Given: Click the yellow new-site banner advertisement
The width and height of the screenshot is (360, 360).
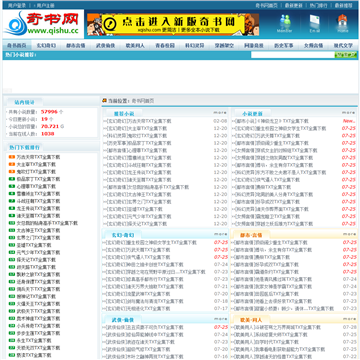Looking at the screenshot, I should click(x=173, y=24).
